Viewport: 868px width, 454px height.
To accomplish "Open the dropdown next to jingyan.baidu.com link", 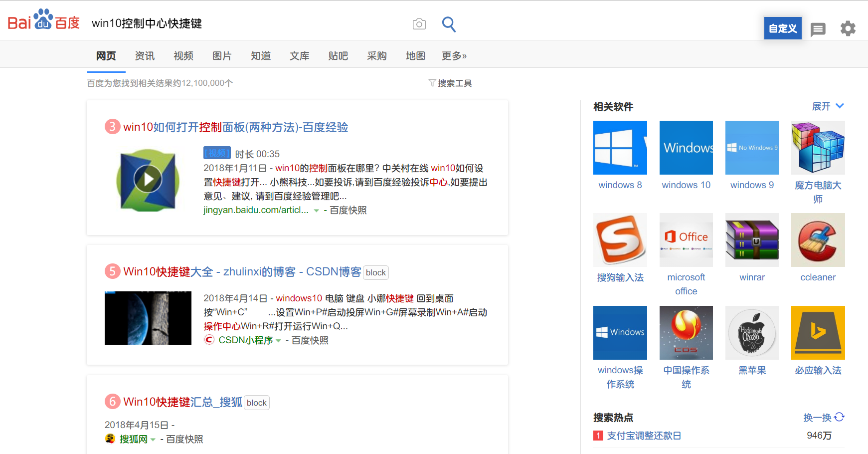I will click(317, 210).
